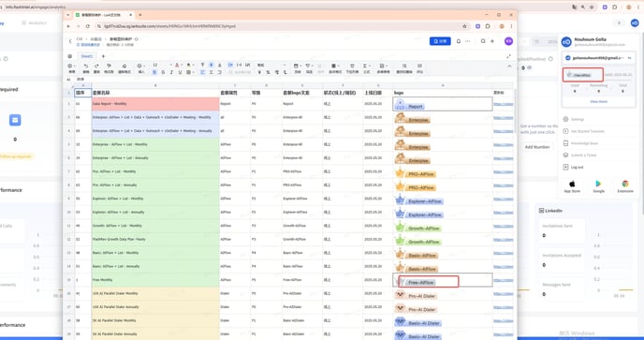The image size is (644, 340).
Task: Switch to Analytics tab in background window
Action: (34, 23)
